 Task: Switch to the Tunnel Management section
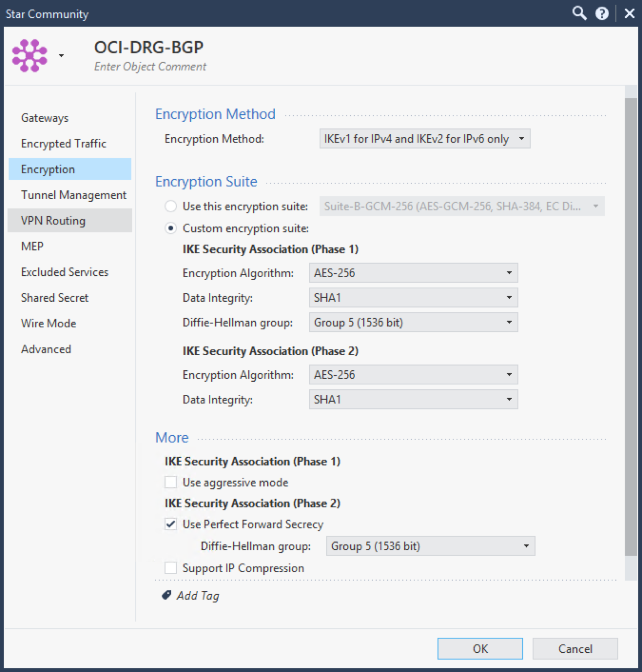point(73,195)
